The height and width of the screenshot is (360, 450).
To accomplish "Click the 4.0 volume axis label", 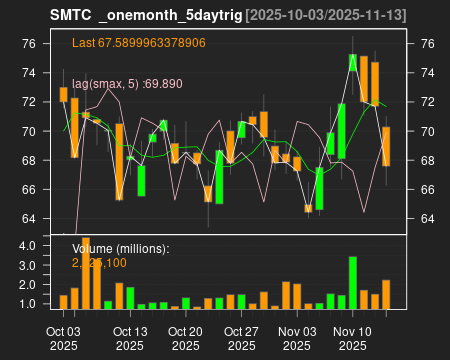I will pos(27,246).
